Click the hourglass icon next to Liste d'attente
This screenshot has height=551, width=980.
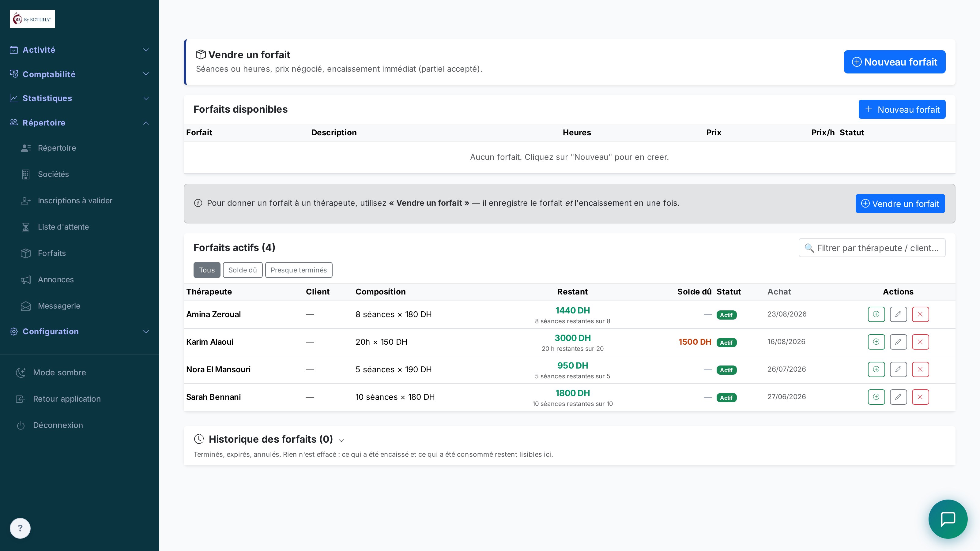point(25,227)
